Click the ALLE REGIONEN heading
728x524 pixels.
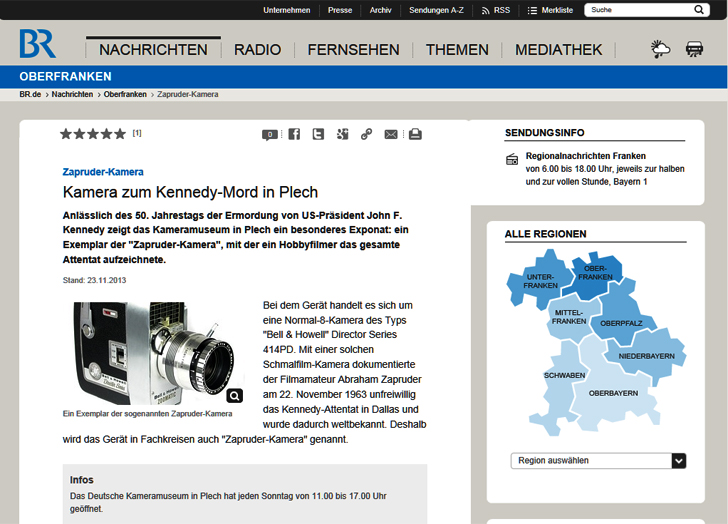546,234
